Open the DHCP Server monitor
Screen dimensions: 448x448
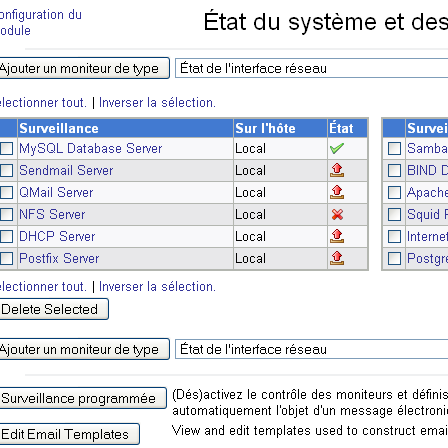[57, 236]
